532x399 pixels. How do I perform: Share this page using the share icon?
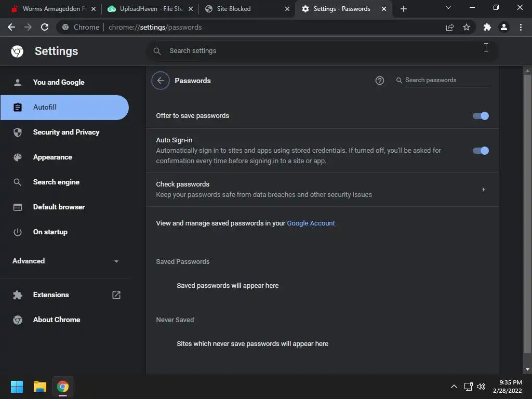pos(450,27)
